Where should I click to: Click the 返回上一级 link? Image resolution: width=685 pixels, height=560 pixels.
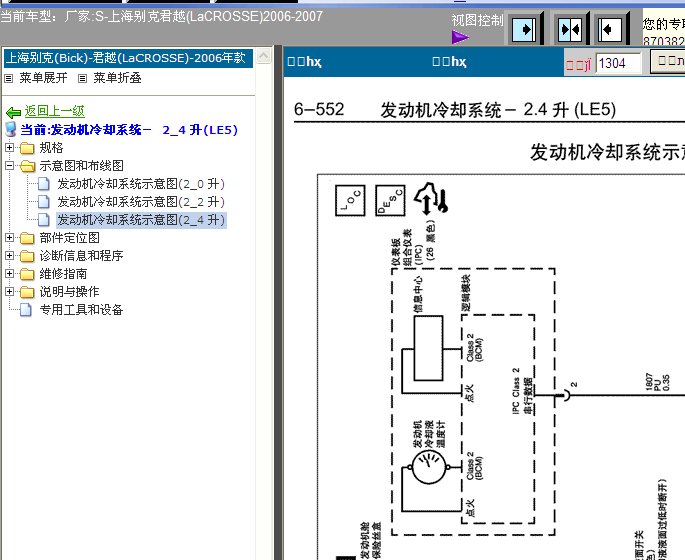tap(55, 111)
